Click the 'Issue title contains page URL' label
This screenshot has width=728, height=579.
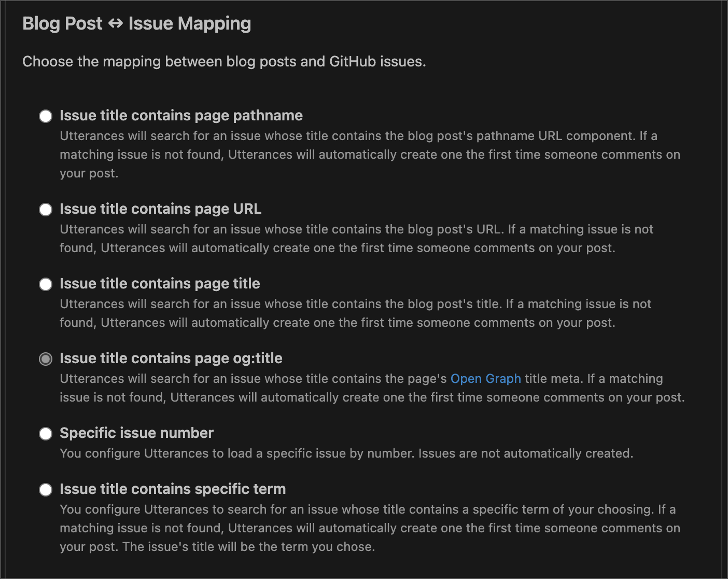point(160,209)
